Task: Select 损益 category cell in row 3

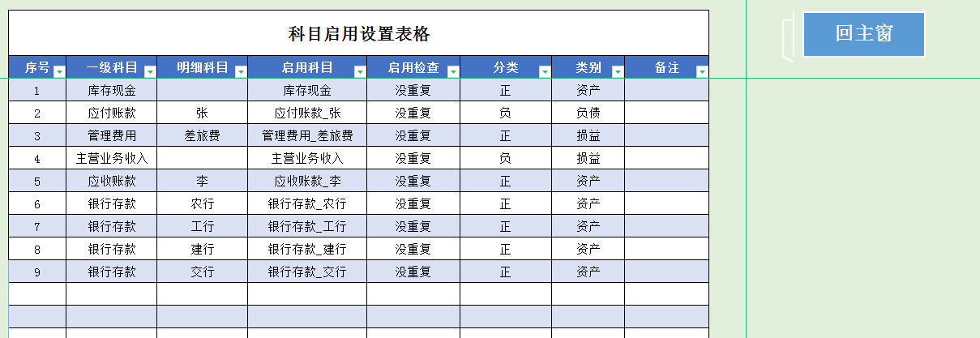Action: point(588,135)
